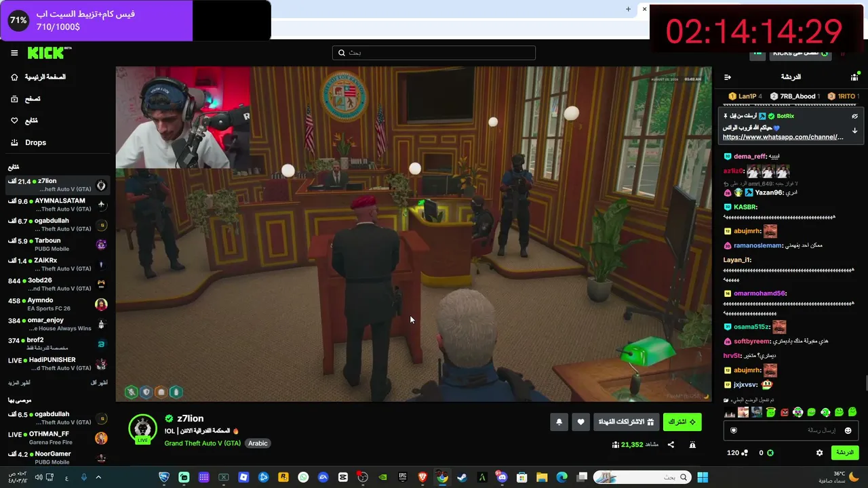Open NoorGamer's recommended channel
Image resolution: width=868 pixels, height=488 pixels.
(x=58, y=457)
